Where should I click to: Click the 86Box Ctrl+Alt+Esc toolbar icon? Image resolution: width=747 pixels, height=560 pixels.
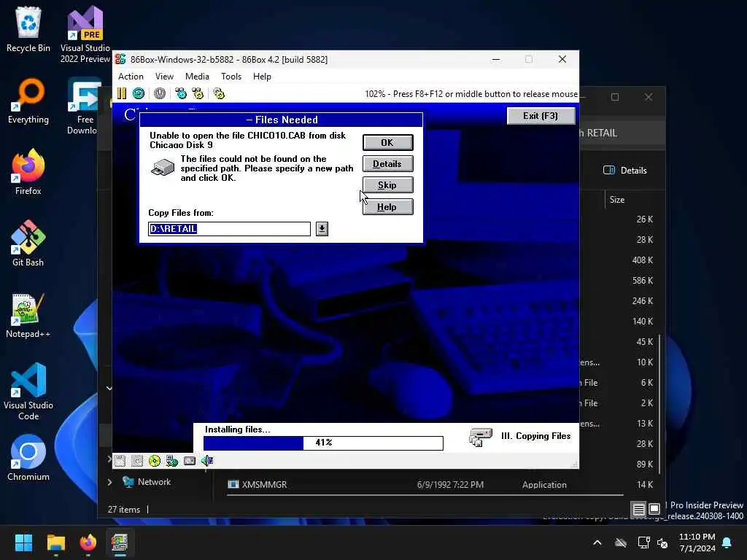[x=198, y=93]
